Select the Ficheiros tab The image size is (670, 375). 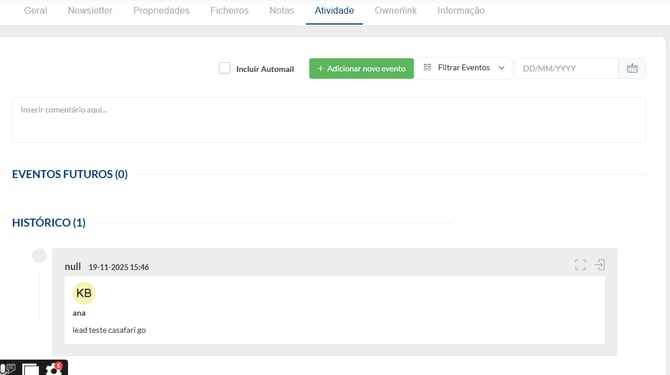pos(229,11)
